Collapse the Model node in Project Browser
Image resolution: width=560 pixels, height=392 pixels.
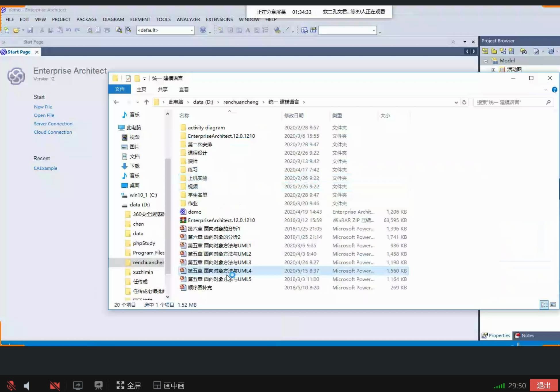coord(486,61)
